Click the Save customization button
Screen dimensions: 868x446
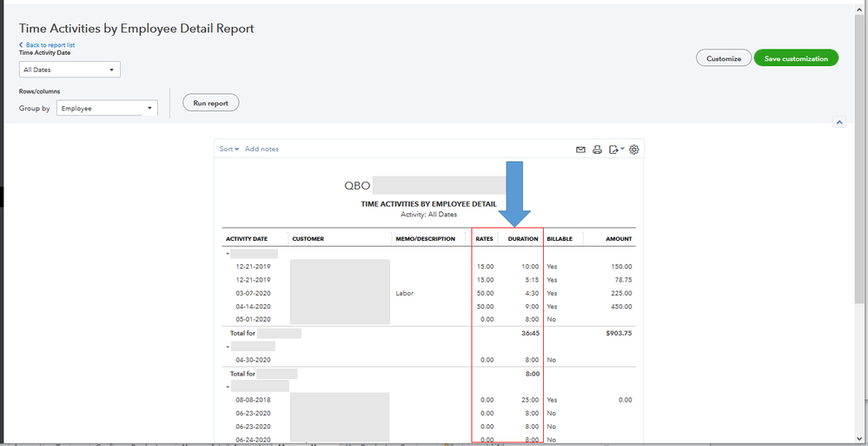pyautogui.click(x=796, y=58)
